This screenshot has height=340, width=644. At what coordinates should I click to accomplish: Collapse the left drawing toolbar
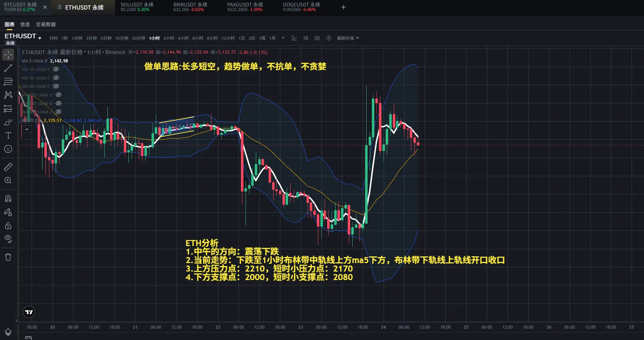(17, 321)
